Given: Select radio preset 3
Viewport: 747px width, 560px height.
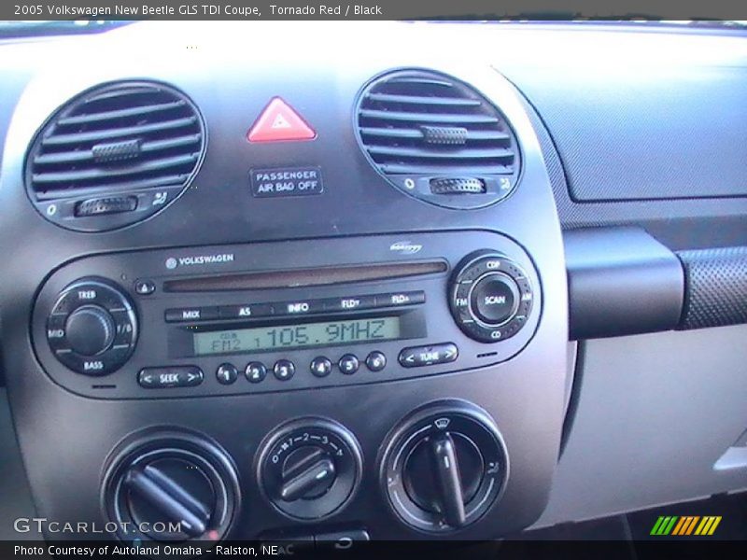Looking at the screenshot, I should (x=284, y=370).
